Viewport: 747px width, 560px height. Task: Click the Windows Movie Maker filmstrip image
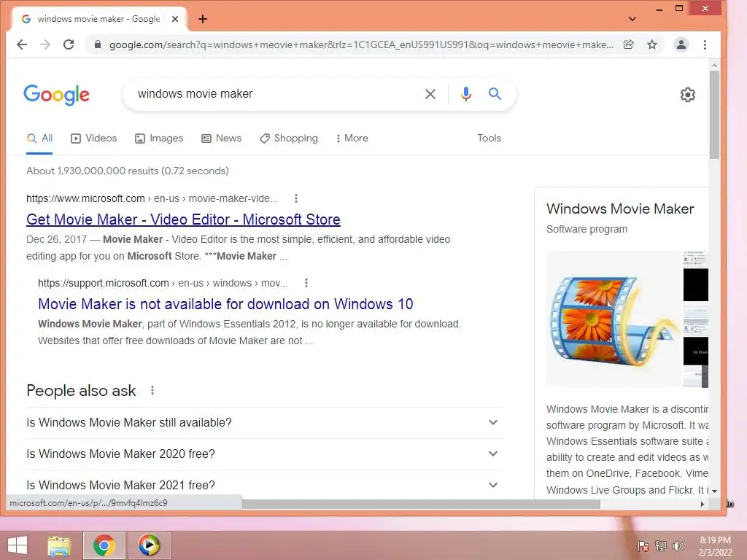point(614,319)
